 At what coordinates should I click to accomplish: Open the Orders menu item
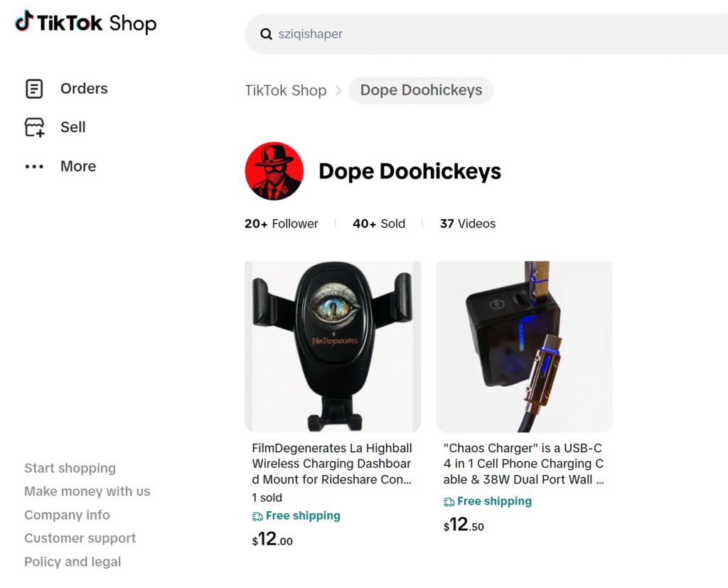point(84,89)
